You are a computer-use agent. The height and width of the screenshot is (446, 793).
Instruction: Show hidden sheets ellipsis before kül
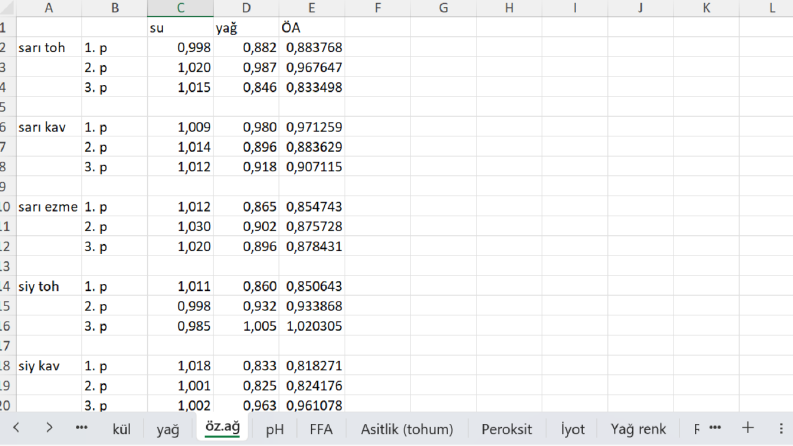[x=81, y=428]
